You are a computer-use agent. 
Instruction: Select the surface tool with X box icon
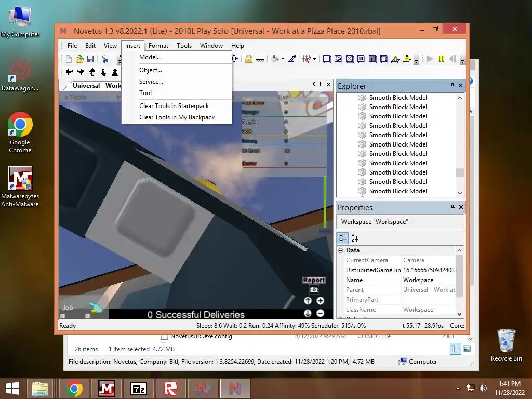[x=350, y=59]
